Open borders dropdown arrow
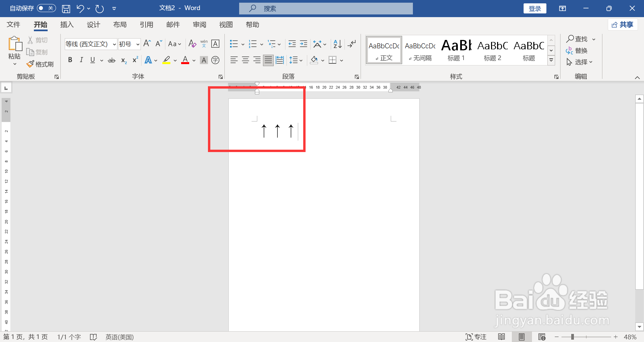Screen dimensions: 644x342 pyautogui.click(x=341, y=61)
